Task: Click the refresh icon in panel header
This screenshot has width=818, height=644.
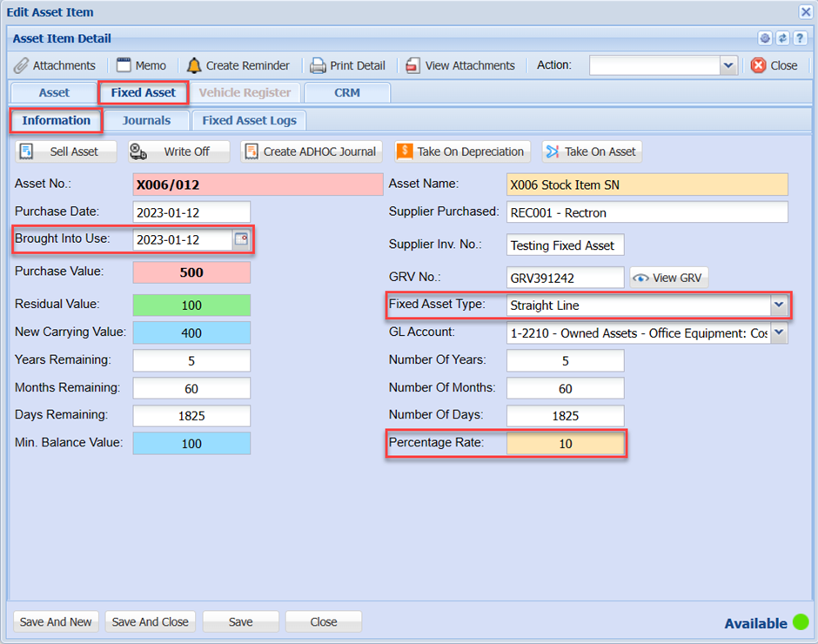Action: coord(782,38)
